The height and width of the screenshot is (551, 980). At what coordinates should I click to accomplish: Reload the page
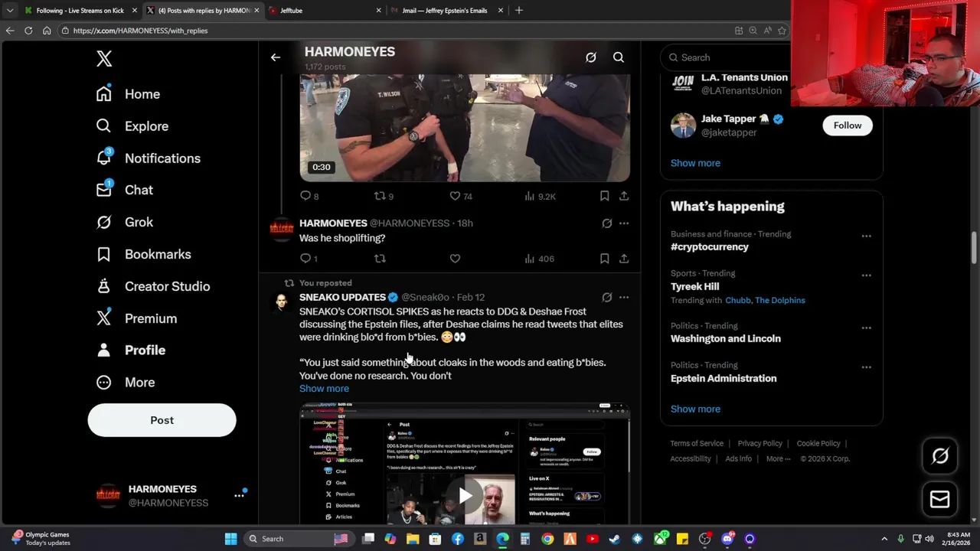[x=28, y=31]
